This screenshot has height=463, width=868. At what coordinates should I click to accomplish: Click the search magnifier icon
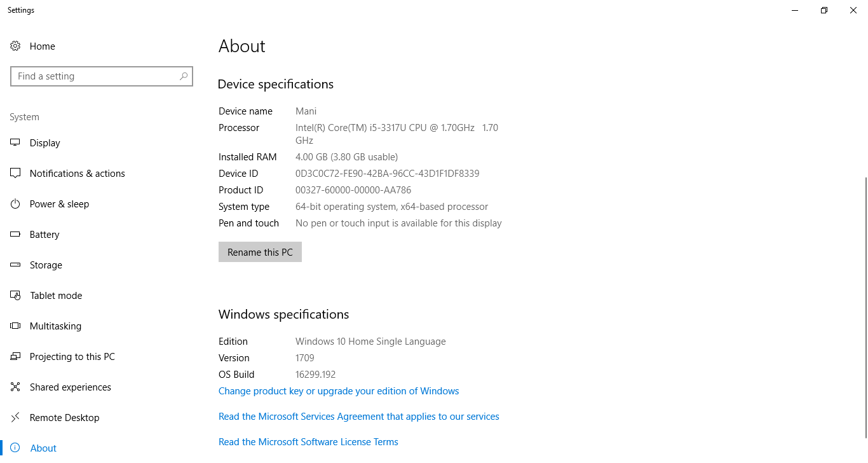click(184, 76)
